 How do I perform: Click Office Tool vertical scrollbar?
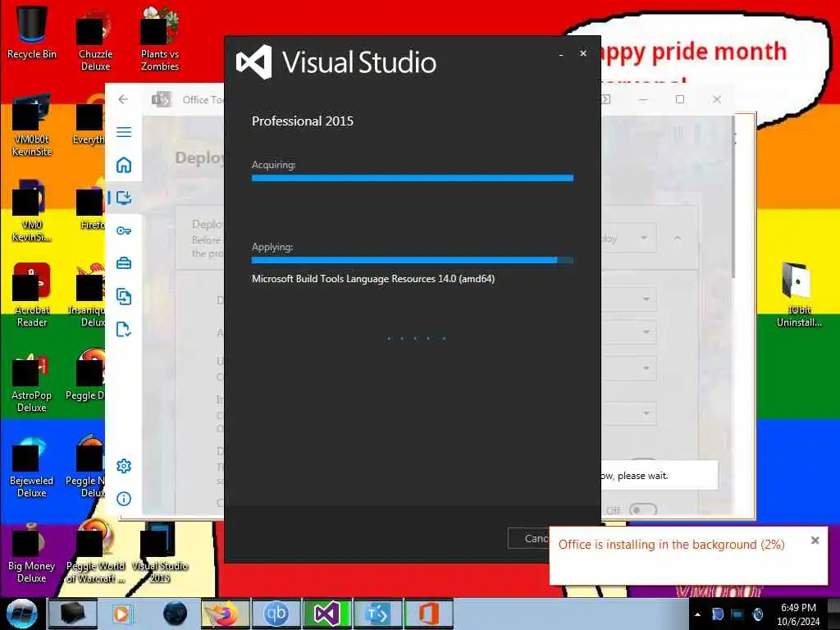[x=733, y=197]
